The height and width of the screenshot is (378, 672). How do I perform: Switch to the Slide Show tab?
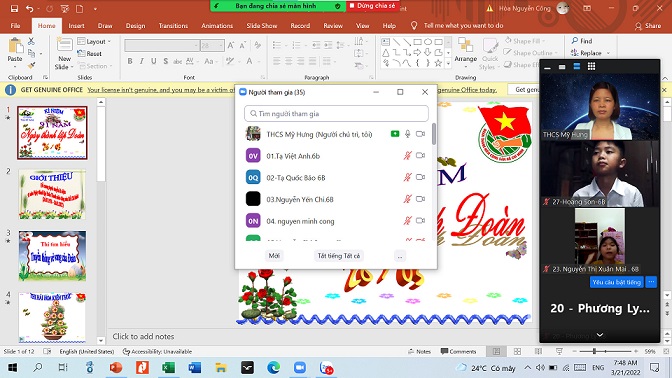261,26
